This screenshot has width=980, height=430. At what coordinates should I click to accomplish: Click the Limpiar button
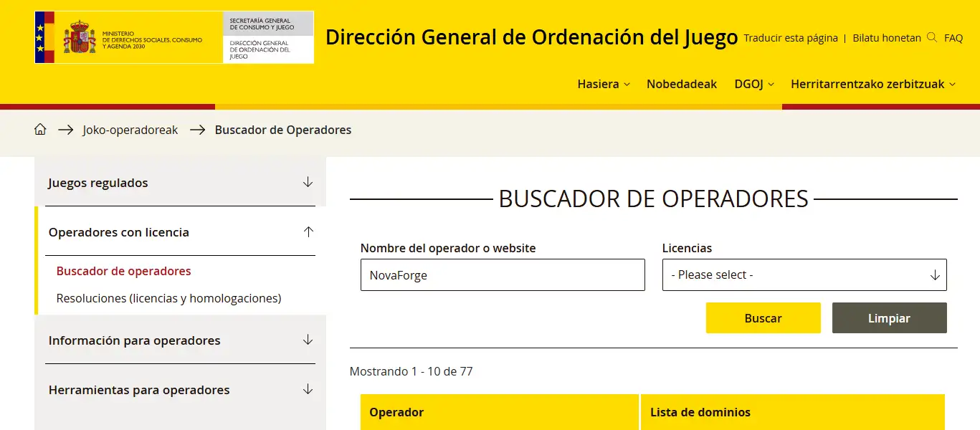coord(890,318)
